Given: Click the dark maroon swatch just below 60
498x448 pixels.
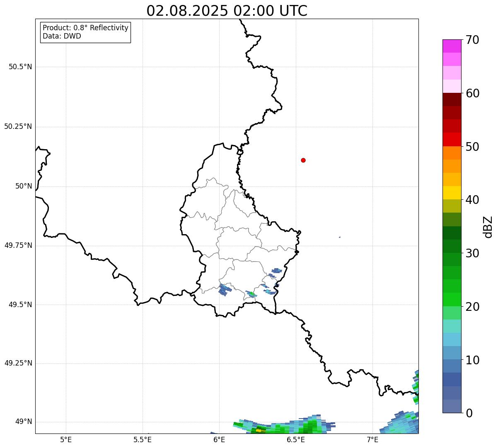Looking at the screenshot, I should tap(452, 99).
